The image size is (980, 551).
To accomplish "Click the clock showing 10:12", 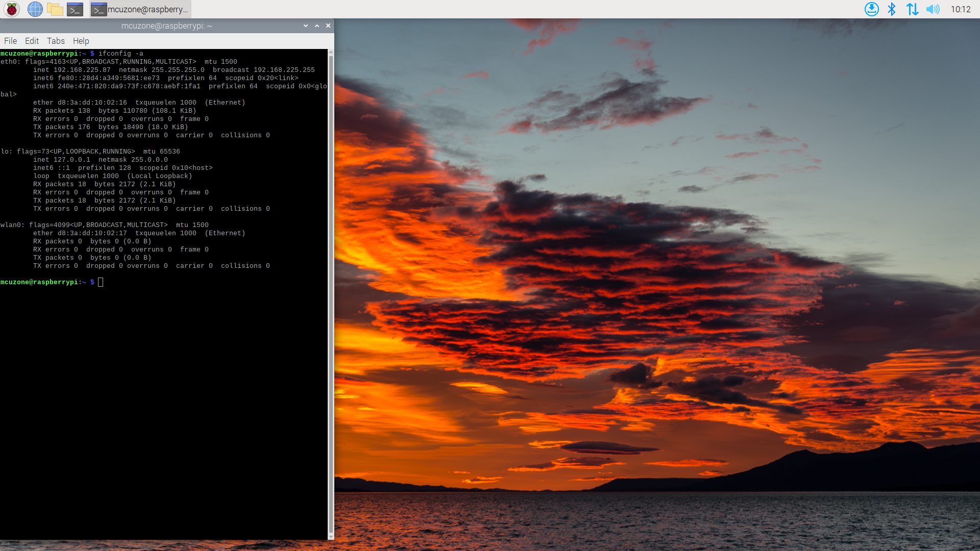I will (x=961, y=9).
